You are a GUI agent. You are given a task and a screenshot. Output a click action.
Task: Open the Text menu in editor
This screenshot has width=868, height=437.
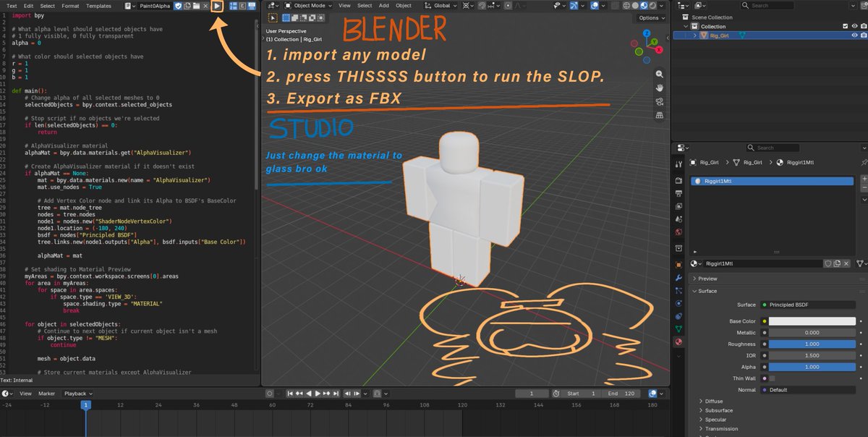[x=12, y=6]
